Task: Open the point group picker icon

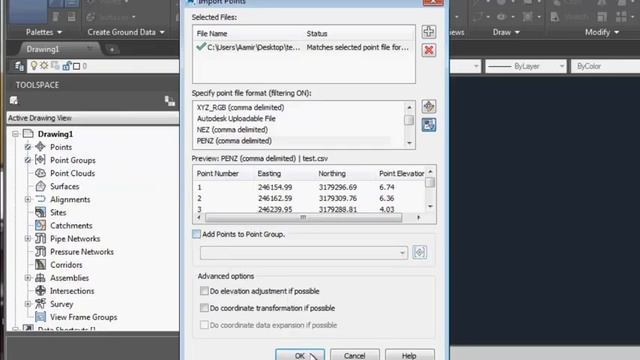Action: [x=420, y=252]
